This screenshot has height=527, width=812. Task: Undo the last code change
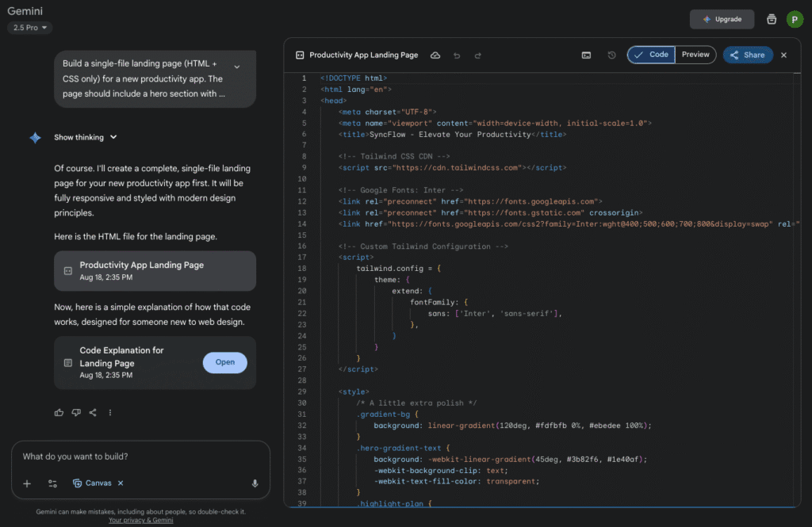[x=456, y=55]
